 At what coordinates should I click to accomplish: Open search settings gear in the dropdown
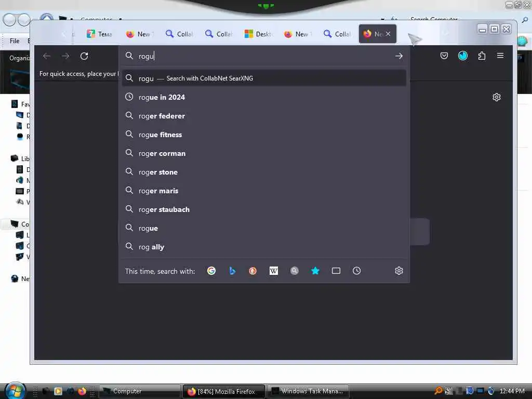[399, 271]
